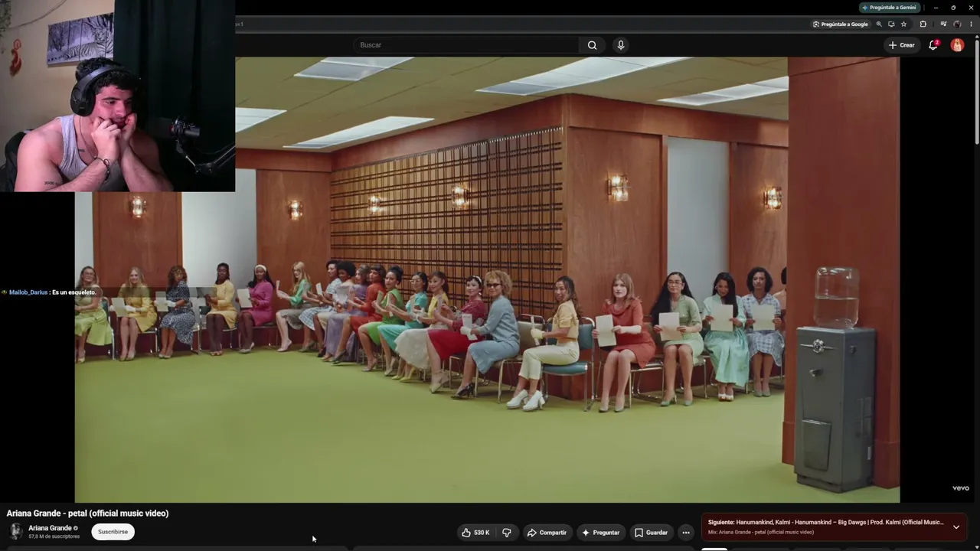Open the browser extensions puzzle icon
The image size is (980, 551).
923,24
